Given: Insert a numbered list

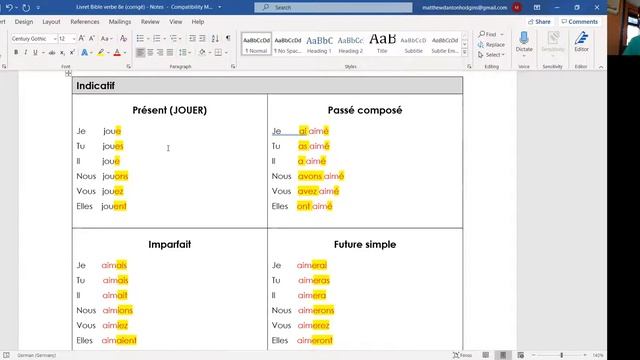Looking at the screenshot, I should 157,38.
